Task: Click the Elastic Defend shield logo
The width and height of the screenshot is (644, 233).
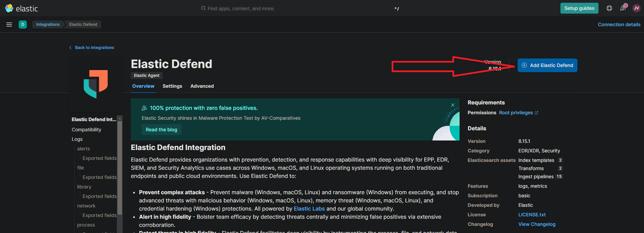Action: point(96,84)
